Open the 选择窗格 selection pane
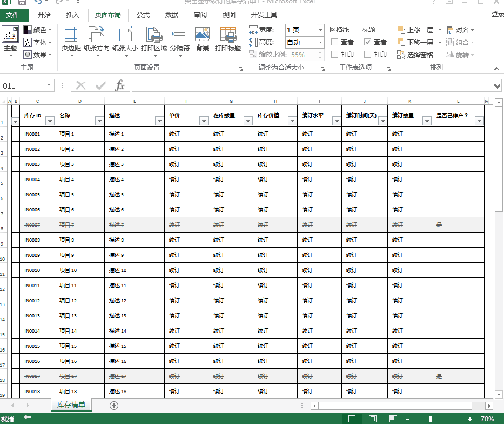Screen dimensions: 504x424 (415, 55)
